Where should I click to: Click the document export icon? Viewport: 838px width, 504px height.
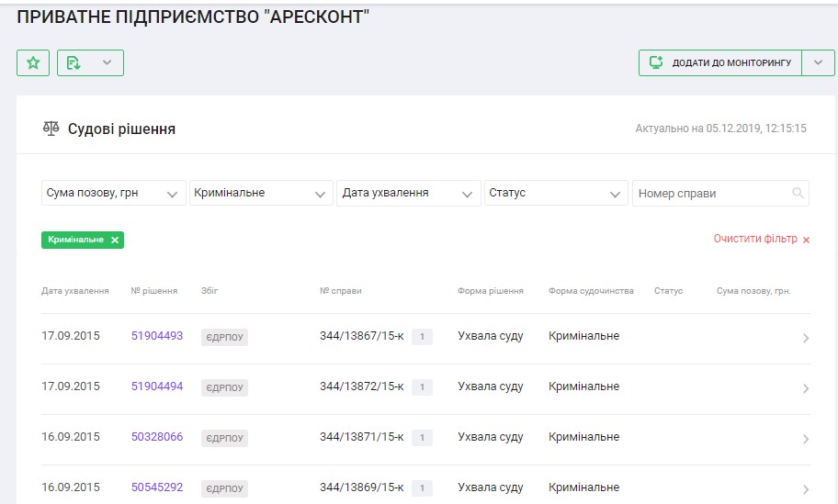(74, 62)
